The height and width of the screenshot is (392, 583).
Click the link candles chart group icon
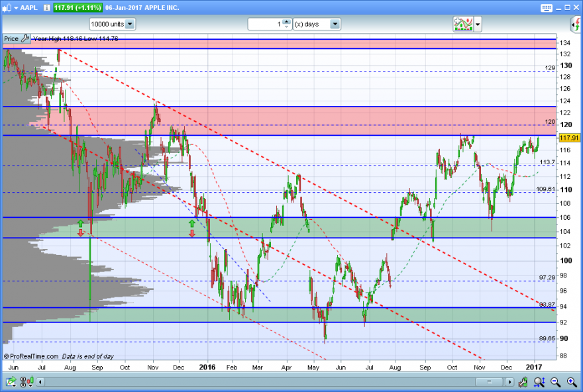pos(26,381)
